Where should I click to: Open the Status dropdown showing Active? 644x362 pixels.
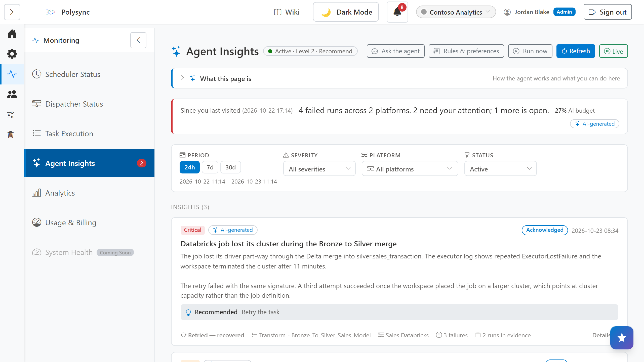coord(500,169)
